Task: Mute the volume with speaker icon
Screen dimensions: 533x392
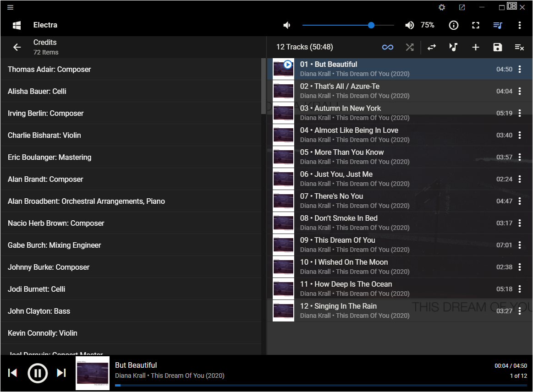Action: tap(287, 25)
